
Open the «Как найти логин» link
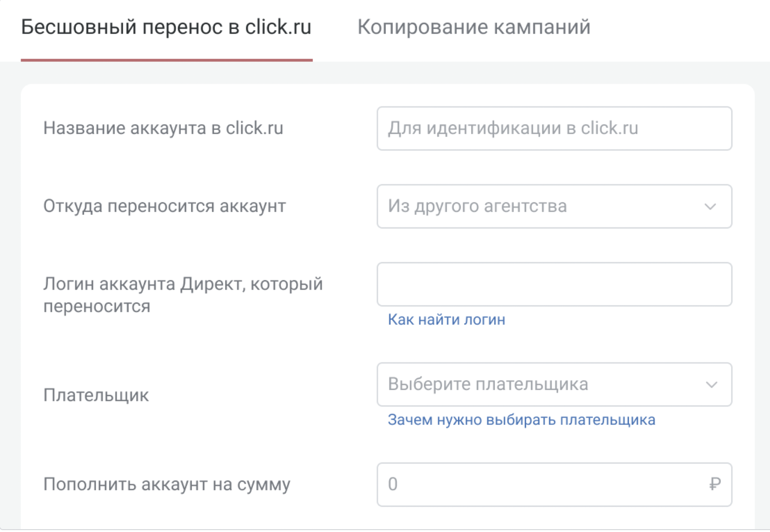pyautogui.click(x=446, y=319)
